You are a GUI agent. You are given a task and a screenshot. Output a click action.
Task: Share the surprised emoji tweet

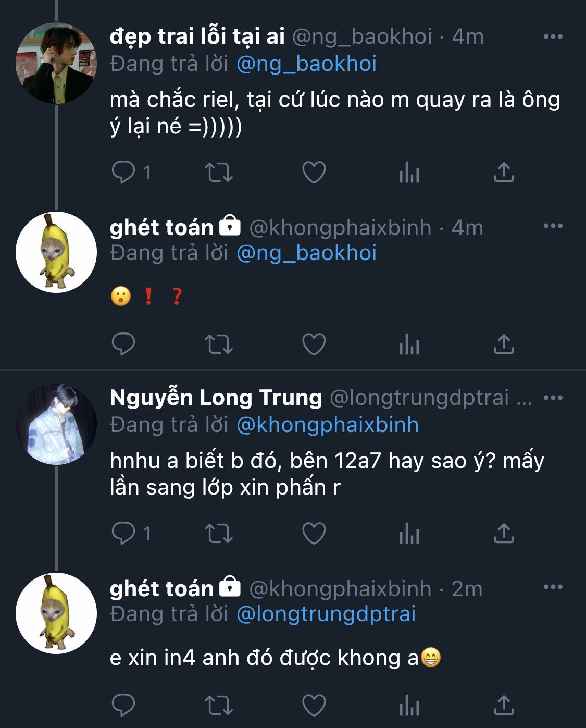click(x=504, y=344)
